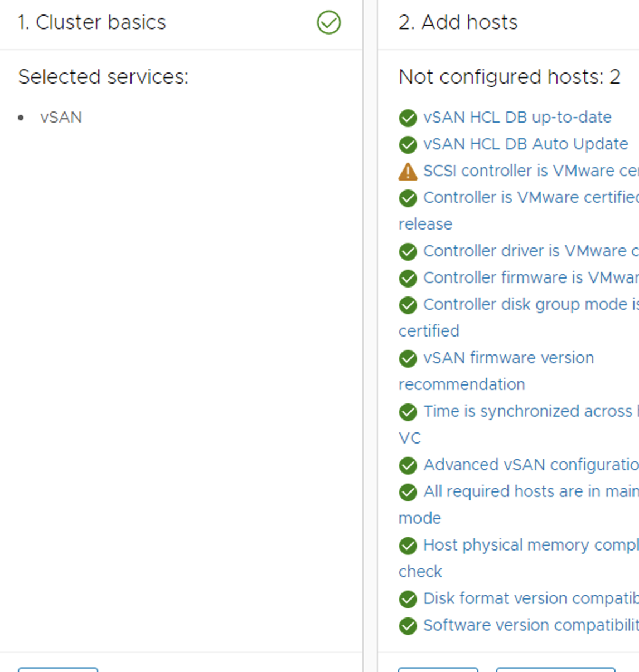Open the Controller driver is VMware link
Screen dimensions: 639x672
(x=531, y=251)
